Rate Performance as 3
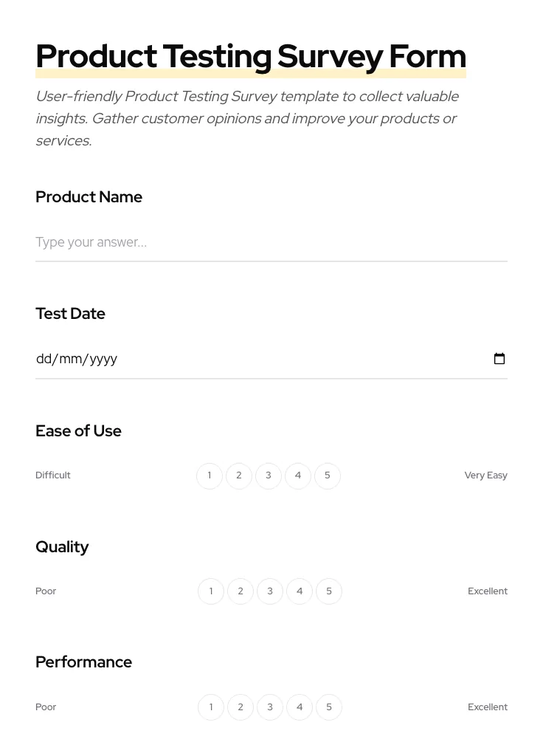This screenshot has height=756, width=543. coord(269,707)
